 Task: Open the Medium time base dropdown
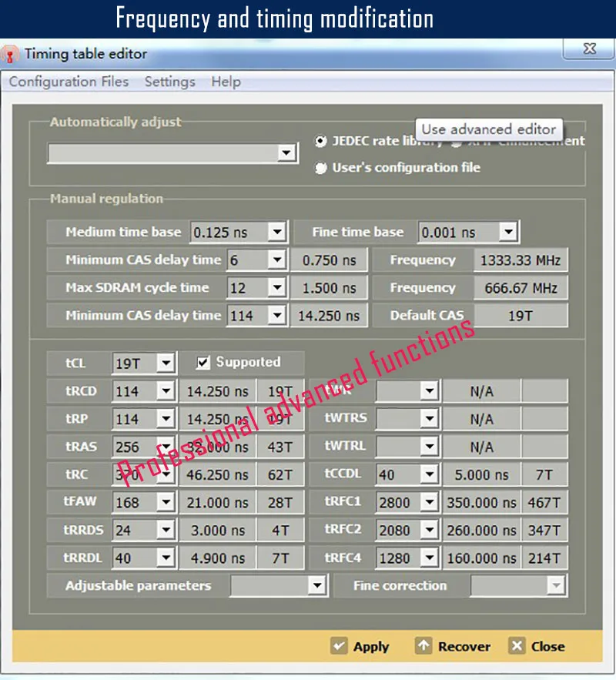click(276, 232)
